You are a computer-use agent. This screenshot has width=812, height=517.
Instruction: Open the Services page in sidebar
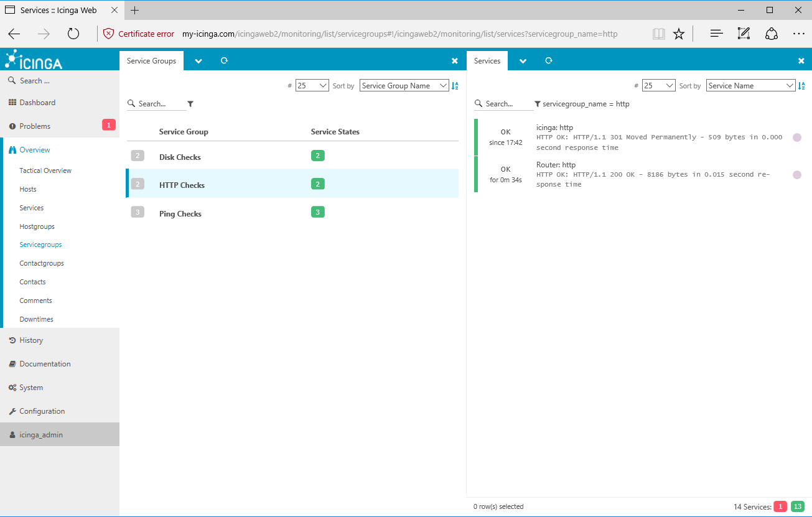coord(32,208)
